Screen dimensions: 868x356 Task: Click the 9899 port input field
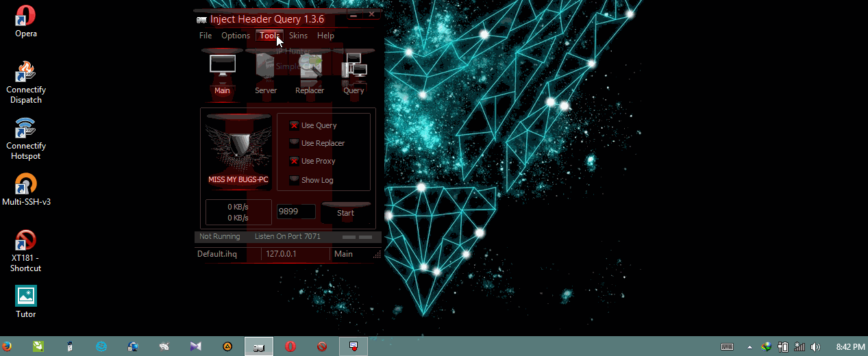(296, 212)
